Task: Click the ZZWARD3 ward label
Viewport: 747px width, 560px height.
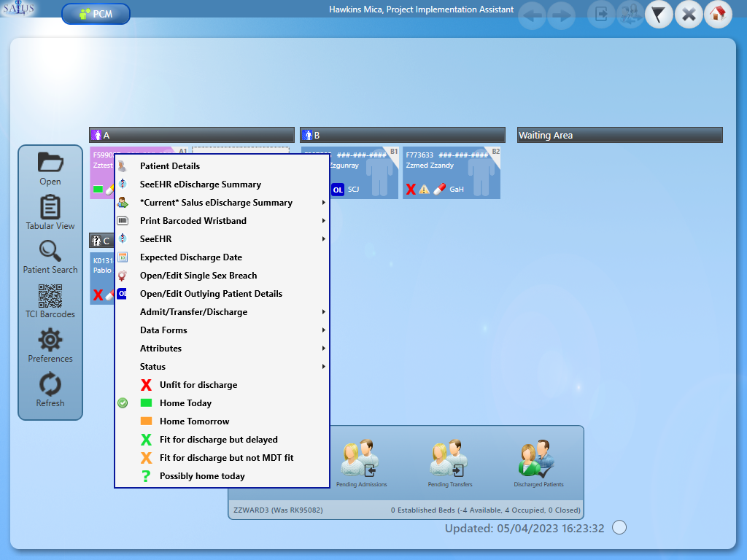Action: click(278, 510)
